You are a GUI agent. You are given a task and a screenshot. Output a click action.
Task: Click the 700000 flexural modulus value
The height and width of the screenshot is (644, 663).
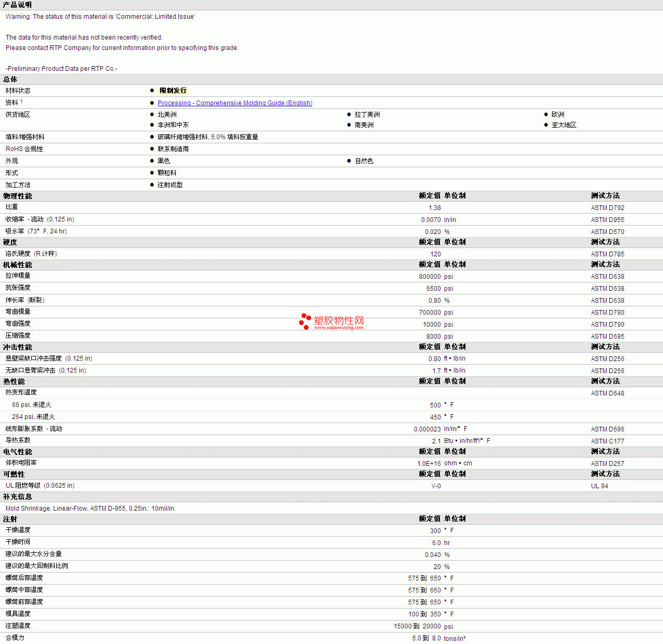430,313
